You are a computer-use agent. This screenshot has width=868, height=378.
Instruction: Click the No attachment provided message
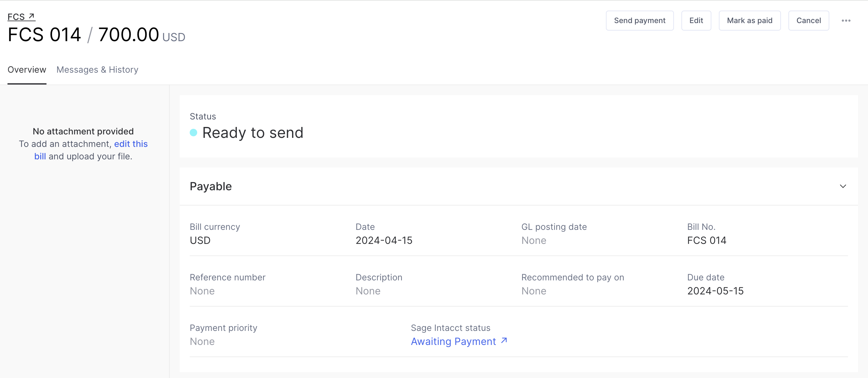click(83, 131)
